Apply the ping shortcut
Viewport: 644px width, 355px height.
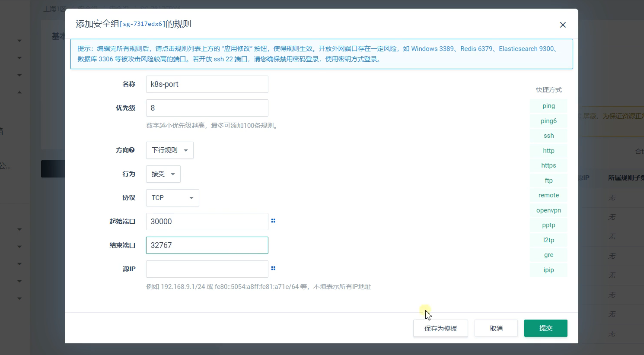[x=548, y=106]
